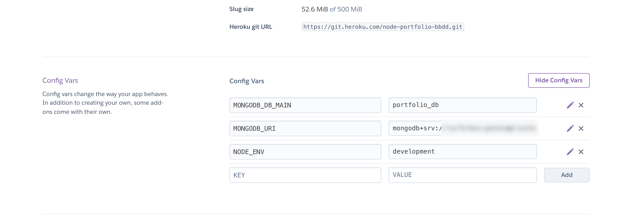Click the VALUE input field
This screenshot has width=644, height=224.
coord(462,175)
